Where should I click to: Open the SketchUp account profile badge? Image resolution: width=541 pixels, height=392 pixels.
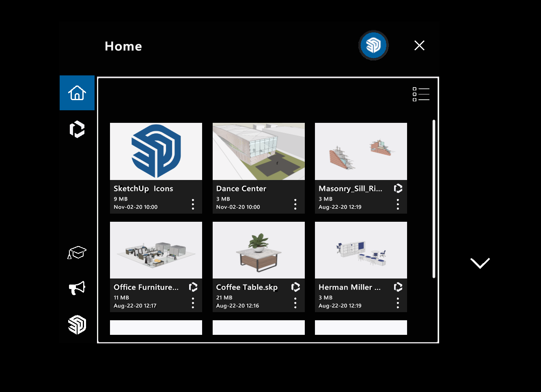tap(373, 45)
